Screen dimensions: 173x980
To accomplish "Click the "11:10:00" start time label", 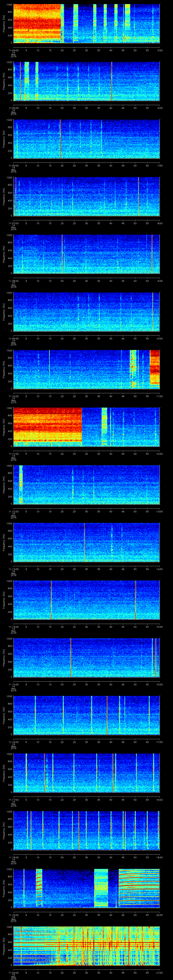I will tap(13, 396).
